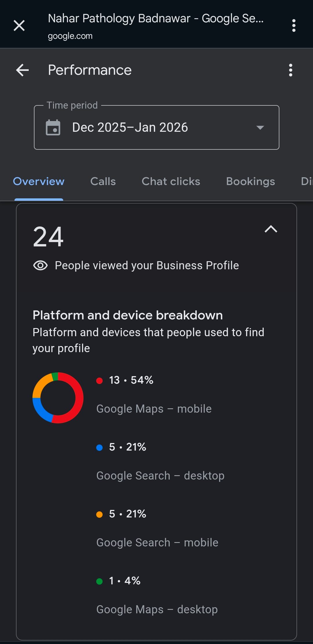The height and width of the screenshot is (644, 313).
Task: Click the green Google Maps desktop dot
Action: [x=99, y=581]
